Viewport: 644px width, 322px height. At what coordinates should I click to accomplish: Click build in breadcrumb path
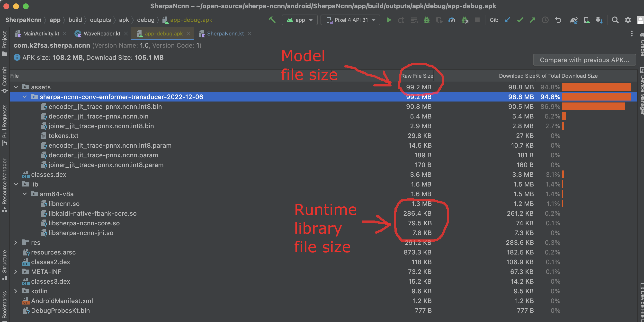[75, 20]
